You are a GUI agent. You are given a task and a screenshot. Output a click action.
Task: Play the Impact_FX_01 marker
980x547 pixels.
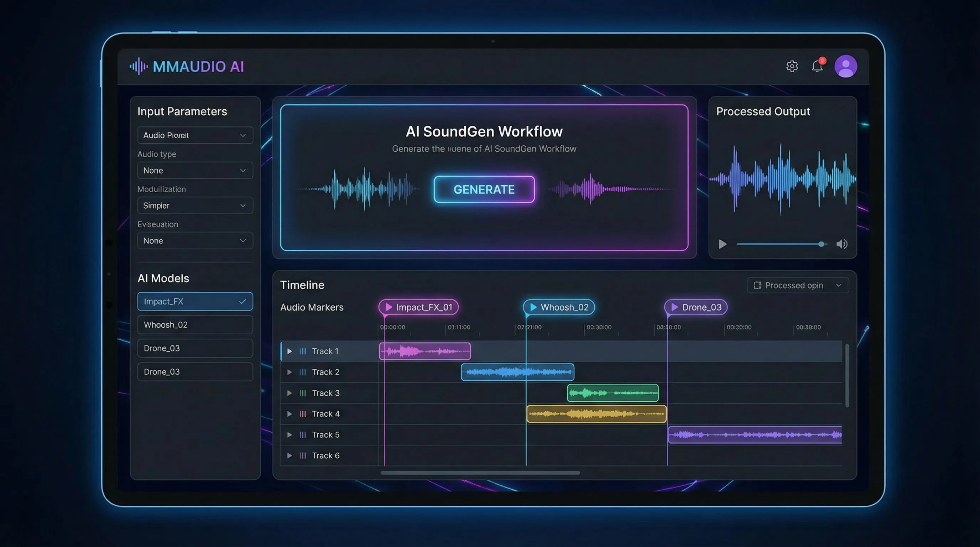pos(389,307)
